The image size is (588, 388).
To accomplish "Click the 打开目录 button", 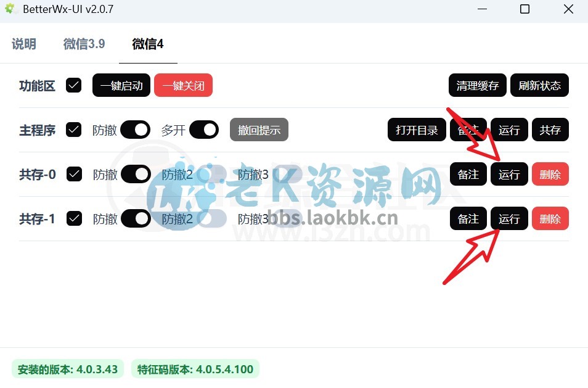I will coord(417,130).
